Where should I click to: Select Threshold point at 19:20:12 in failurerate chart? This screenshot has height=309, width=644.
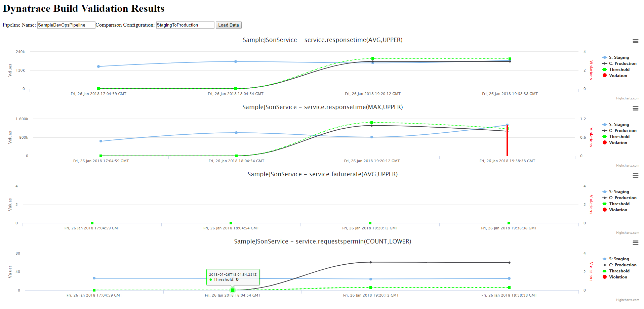pos(370,223)
